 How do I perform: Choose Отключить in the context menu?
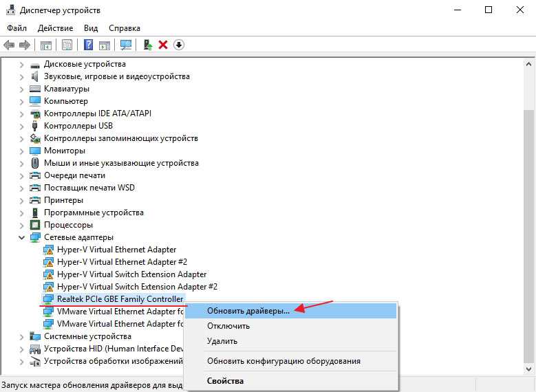point(290,326)
